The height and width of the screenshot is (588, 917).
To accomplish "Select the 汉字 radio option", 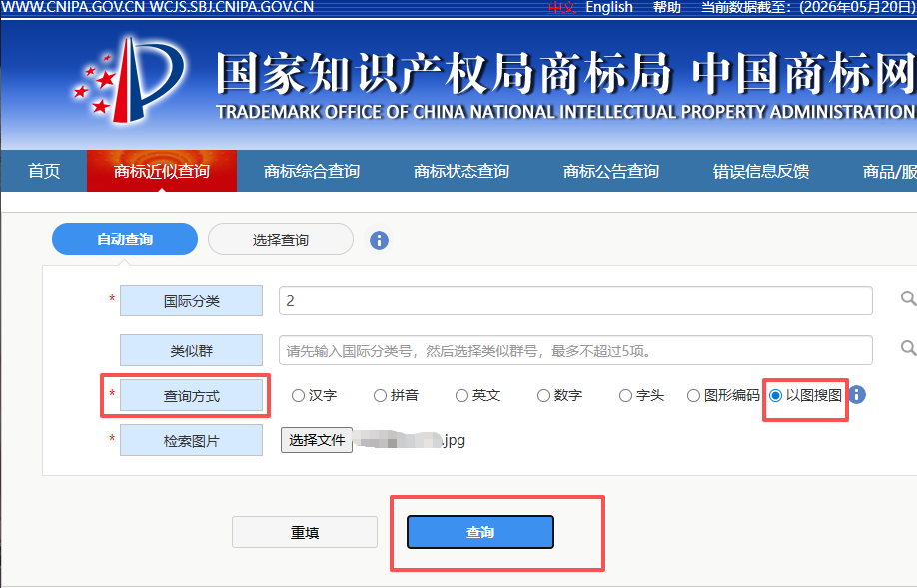I will coord(299,396).
